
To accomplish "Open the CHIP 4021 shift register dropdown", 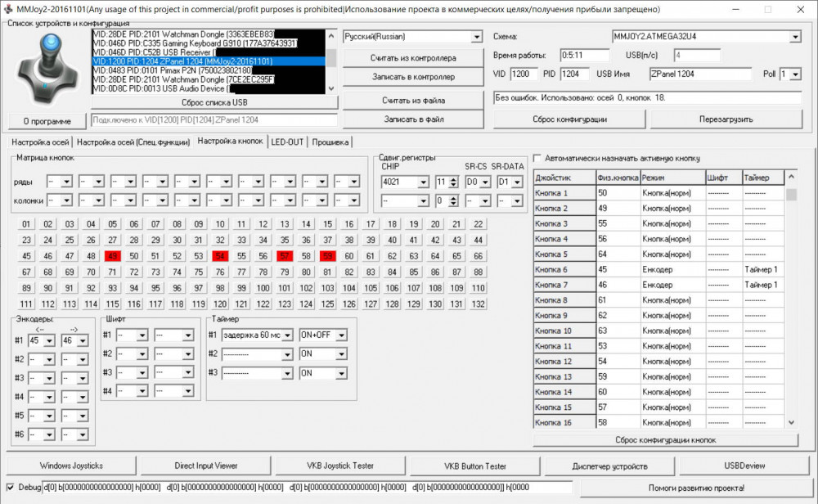I will [x=423, y=182].
